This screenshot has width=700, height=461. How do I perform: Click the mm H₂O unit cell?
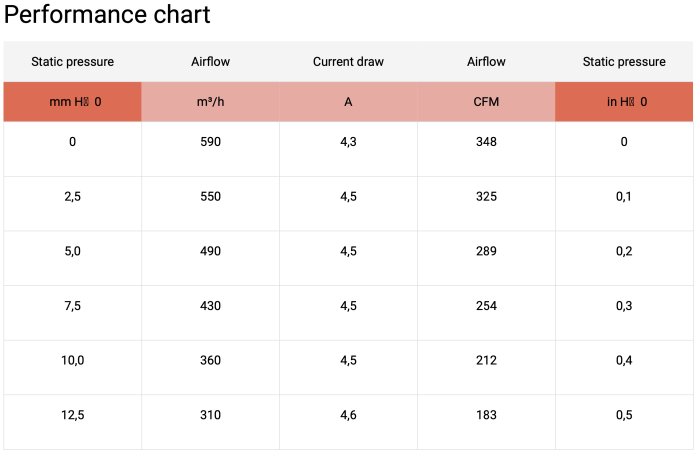point(72,102)
